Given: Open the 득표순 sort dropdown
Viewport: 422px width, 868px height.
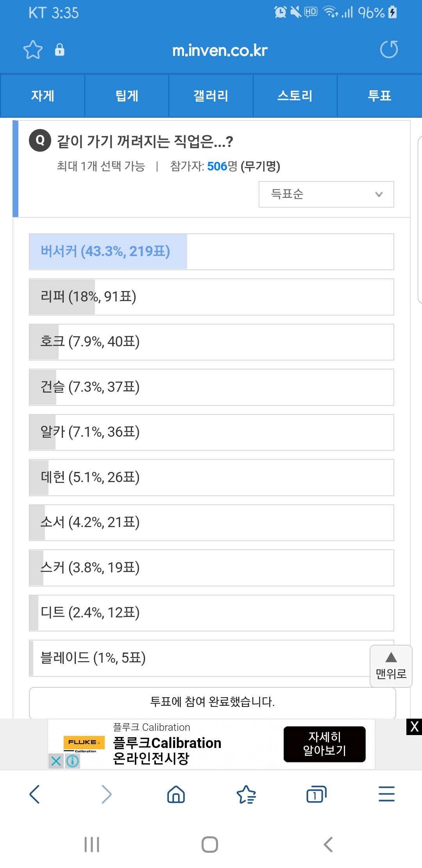Looking at the screenshot, I should pos(326,194).
